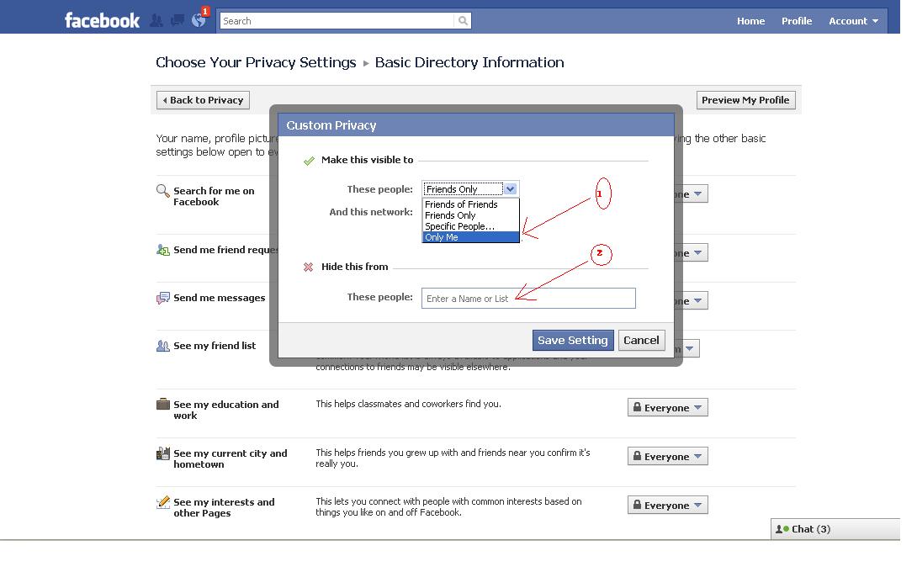Viewport: 917px width, 588px height.
Task: Click the See my interests and other Pages label
Action: (x=224, y=507)
